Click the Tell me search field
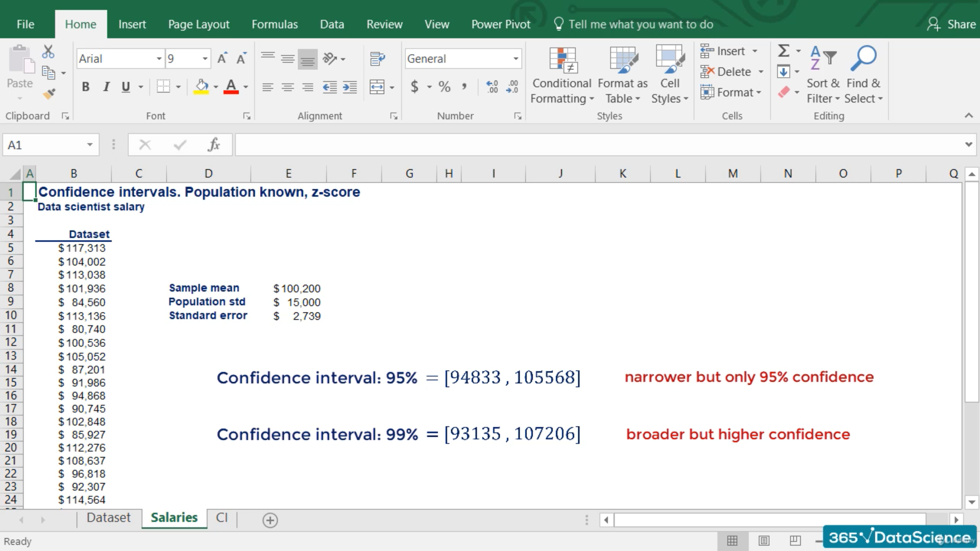This screenshot has height=551, width=980. 641,24
